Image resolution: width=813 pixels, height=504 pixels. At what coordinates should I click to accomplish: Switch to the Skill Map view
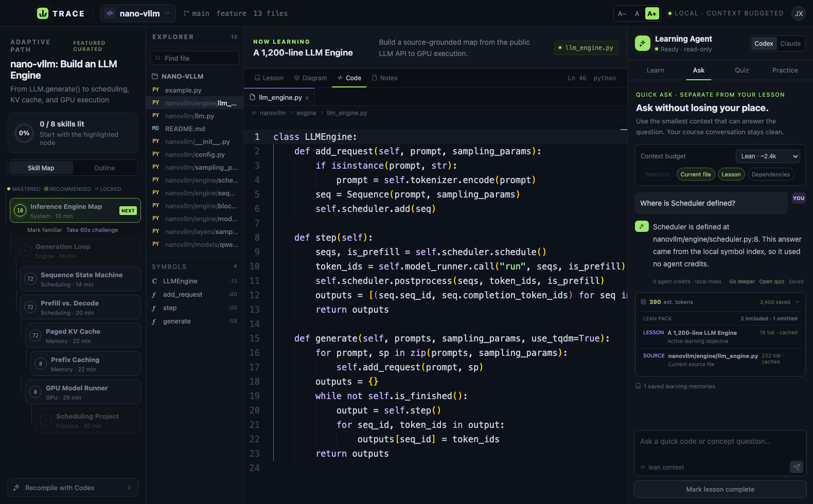(41, 168)
